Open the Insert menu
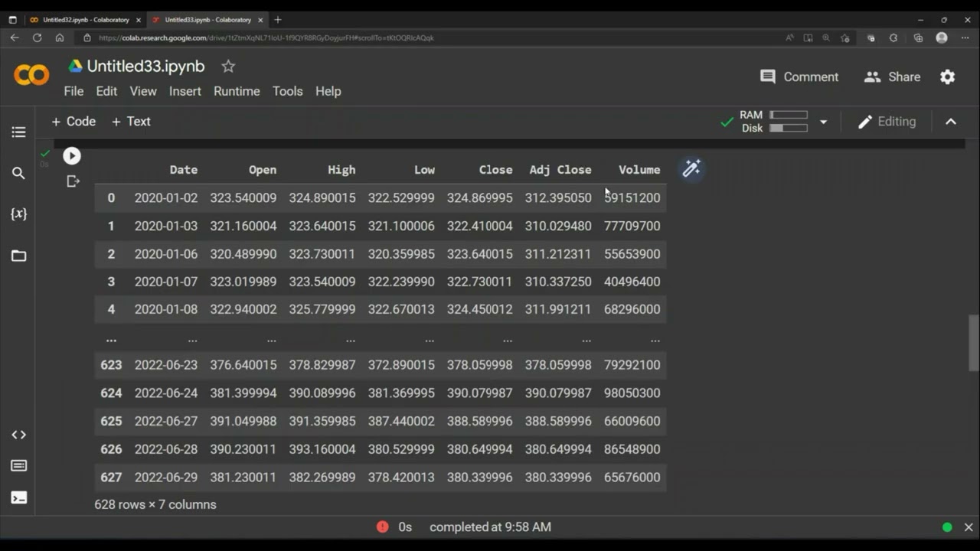980x551 pixels. tap(185, 91)
